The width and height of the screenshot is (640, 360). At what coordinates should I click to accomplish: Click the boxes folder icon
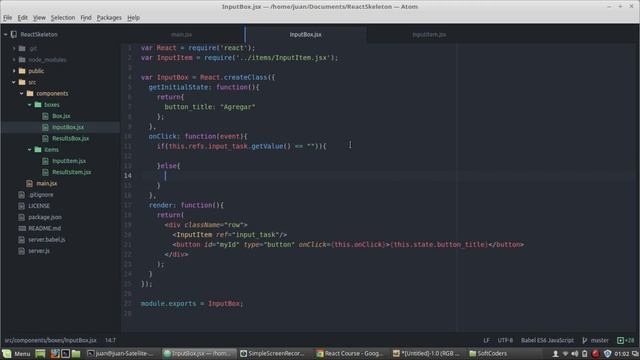[38, 105]
